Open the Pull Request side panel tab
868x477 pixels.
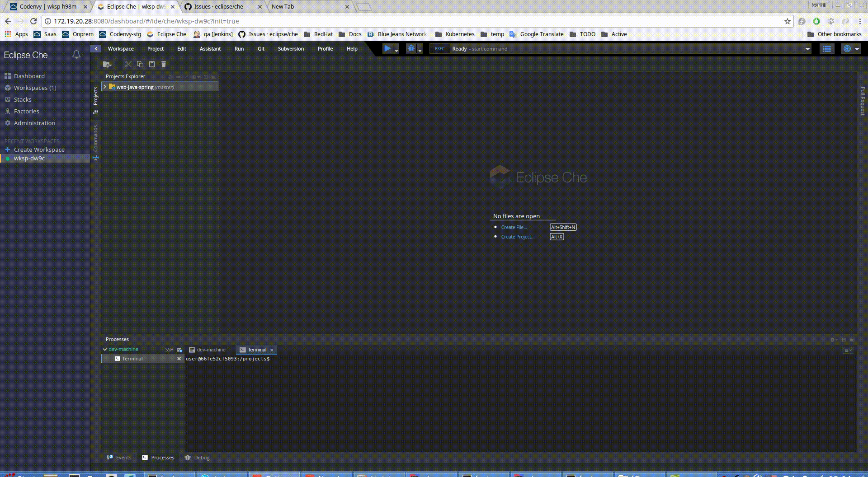(862, 101)
